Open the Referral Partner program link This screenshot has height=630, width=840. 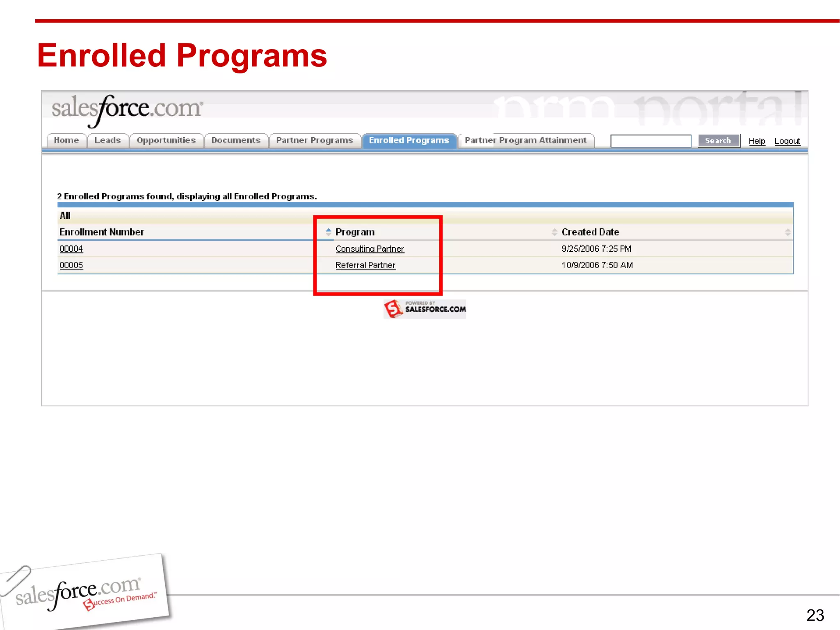pos(365,265)
